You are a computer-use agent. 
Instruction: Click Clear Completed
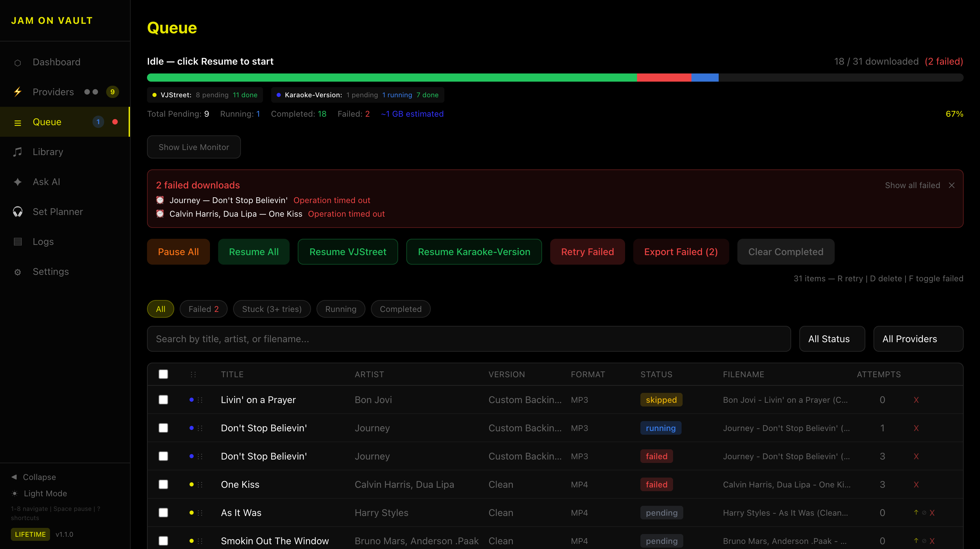click(786, 252)
